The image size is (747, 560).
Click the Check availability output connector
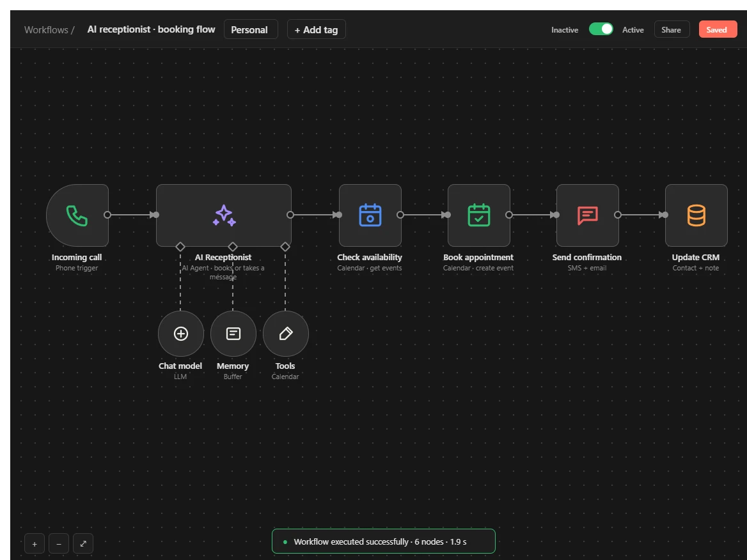400,215
